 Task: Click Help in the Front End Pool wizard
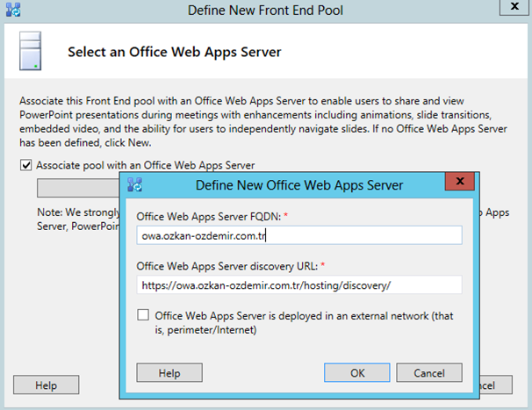coord(47,385)
